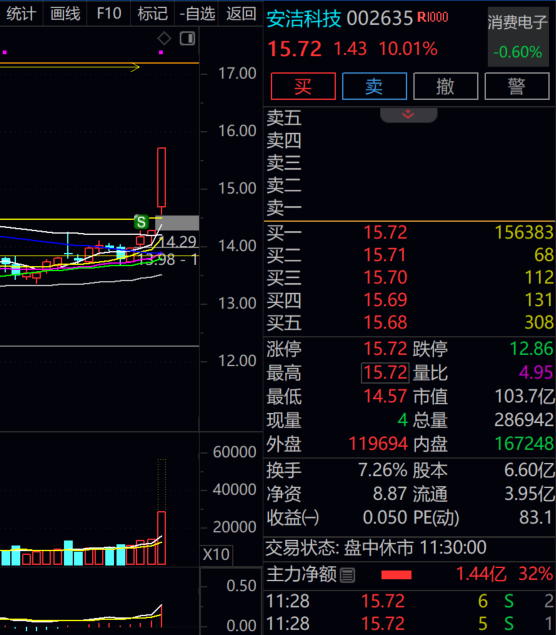The image size is (556, 635).
Task: Click 买一 volume 156383
Action: [524, 232]
